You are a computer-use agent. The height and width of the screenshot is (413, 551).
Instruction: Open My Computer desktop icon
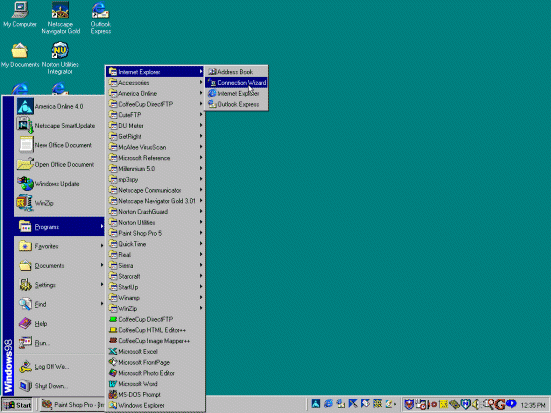coord(20,15)
